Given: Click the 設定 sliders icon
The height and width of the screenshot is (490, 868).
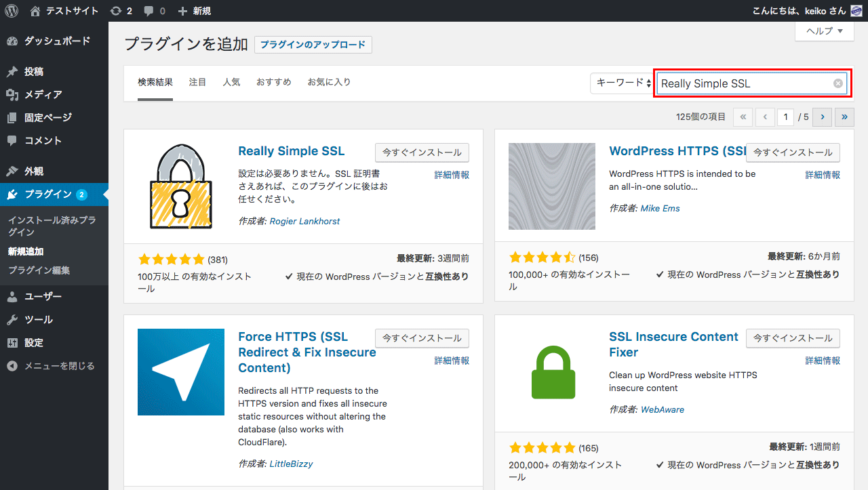Looking at the screenshot, I should tap(12, 343).
